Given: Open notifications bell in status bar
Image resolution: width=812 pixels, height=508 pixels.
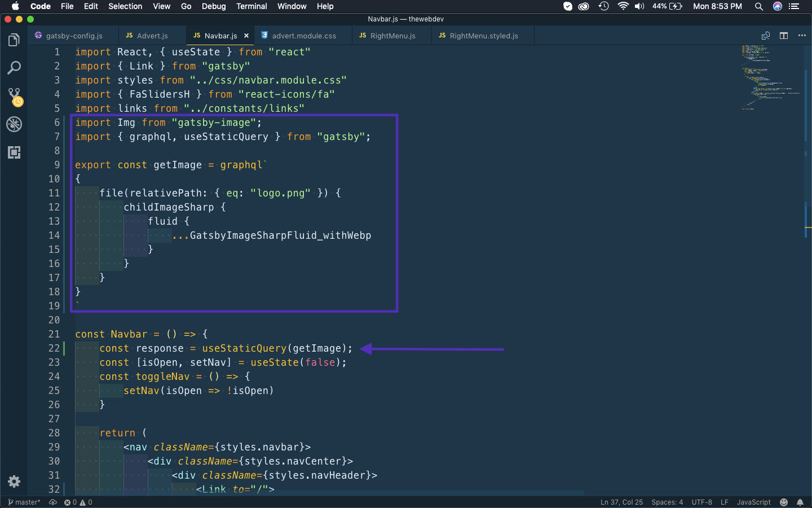Looking at the screenshot, I should tap(800, 502).
